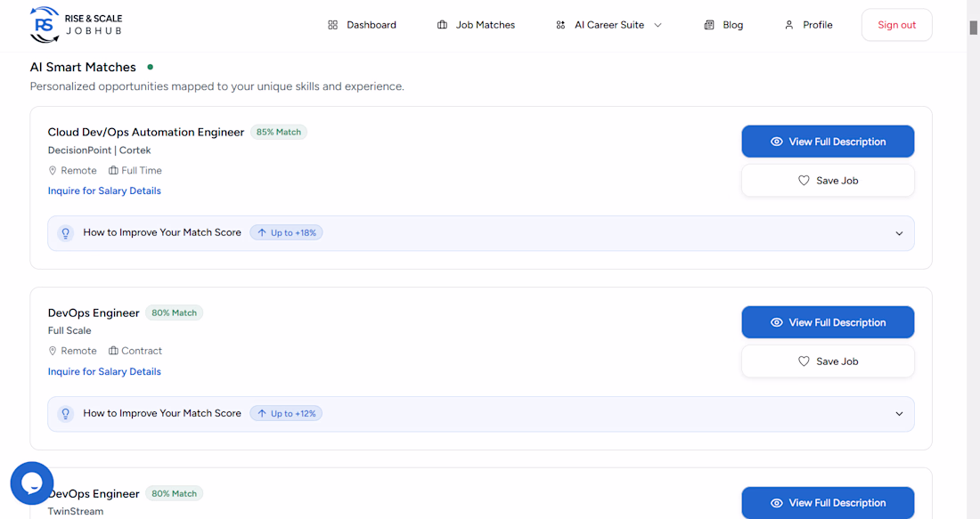The width and height of the screenshot is (980, 519).
Task: Click the location pin icon for Full Scale job
Action: point(53,351)
